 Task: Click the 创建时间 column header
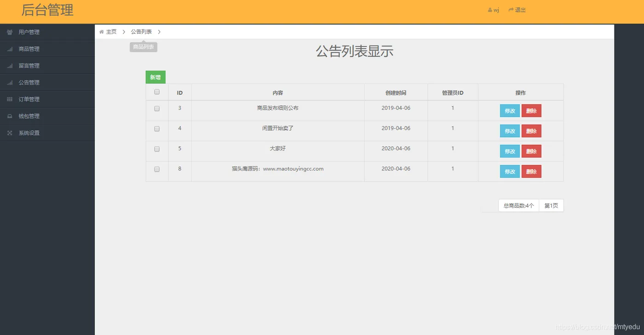coord(396,93)
